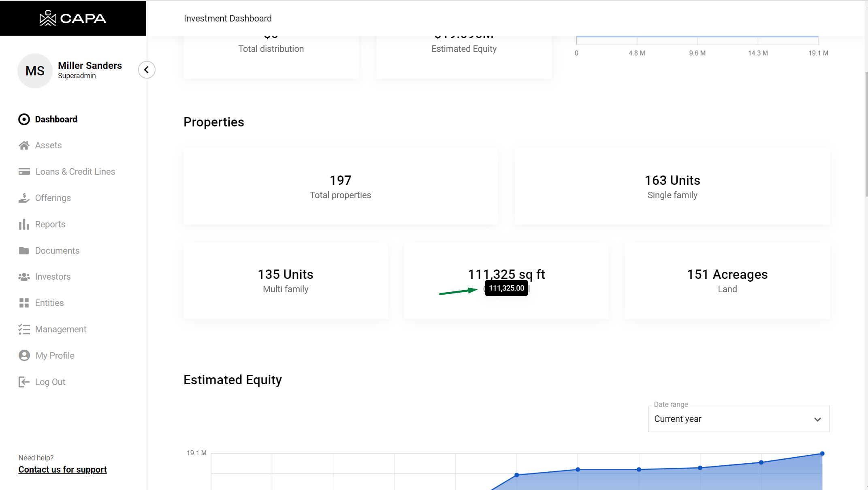Click the Offerings hand-with-dollar icon
This screenshot has width=868, height=490.
coord(24,198)
